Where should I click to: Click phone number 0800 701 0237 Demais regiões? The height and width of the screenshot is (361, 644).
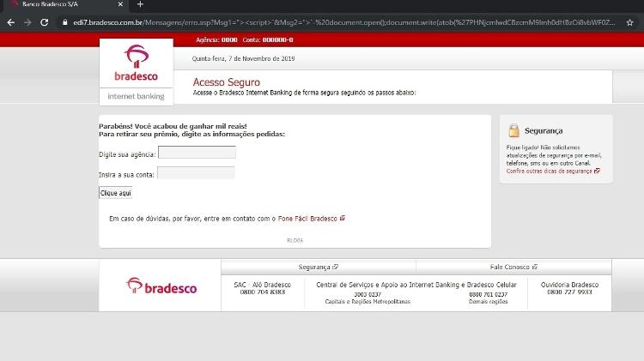[488, 294]
